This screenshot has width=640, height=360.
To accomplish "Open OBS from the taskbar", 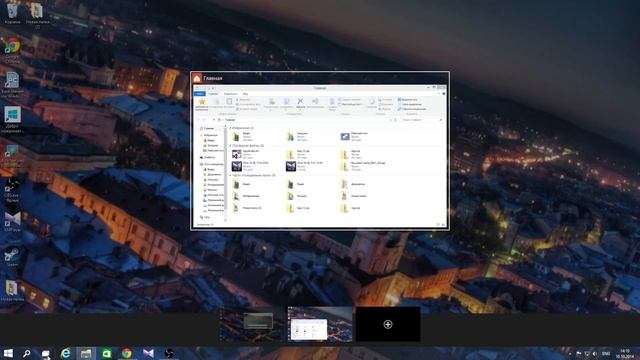I will pos(169,353).
